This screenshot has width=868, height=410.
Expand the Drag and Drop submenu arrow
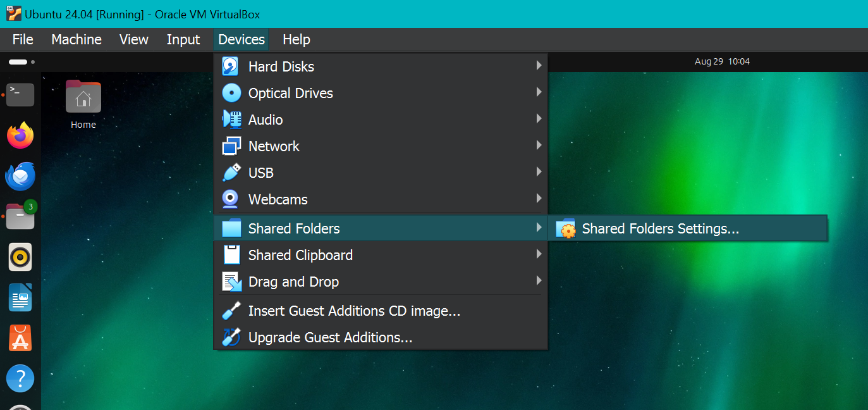tap(539, 281)
